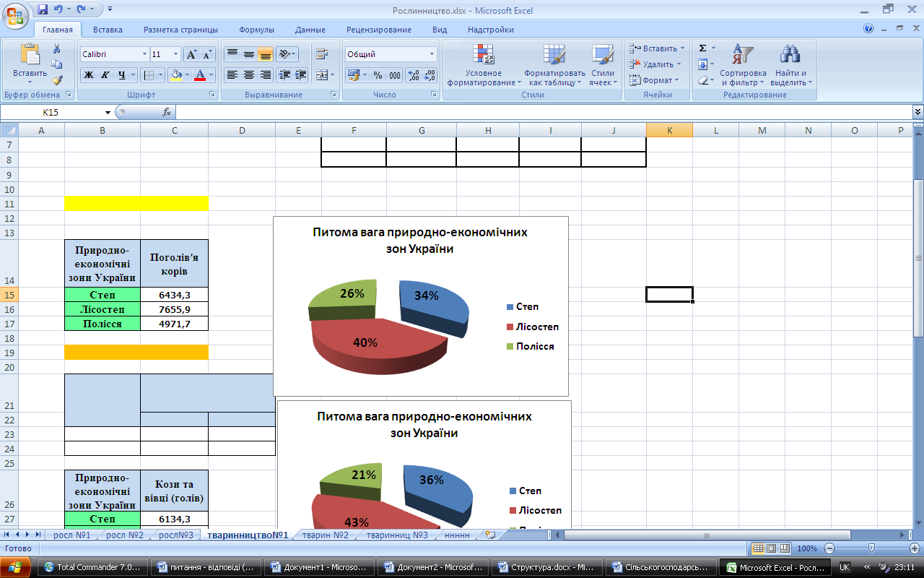Align text right
924x578 pixels.
point(265,75)
